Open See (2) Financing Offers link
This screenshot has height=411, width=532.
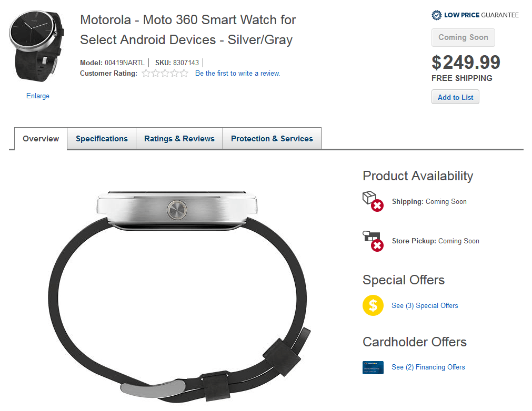(x=428, y=367)
